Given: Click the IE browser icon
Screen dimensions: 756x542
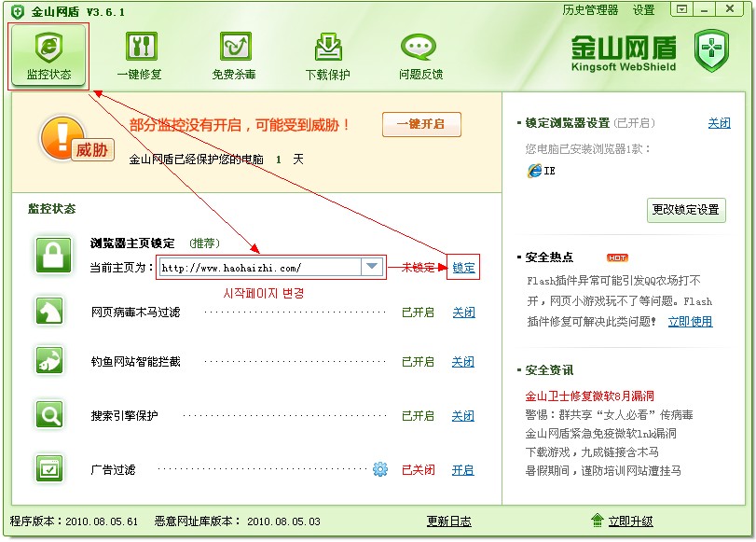Looking at the screenshot, I should pyautogui.click(x=534, y=171).
